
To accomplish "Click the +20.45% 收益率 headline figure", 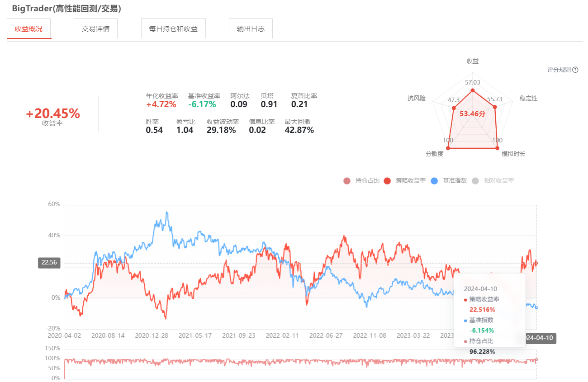I will (x=53, y=114).
